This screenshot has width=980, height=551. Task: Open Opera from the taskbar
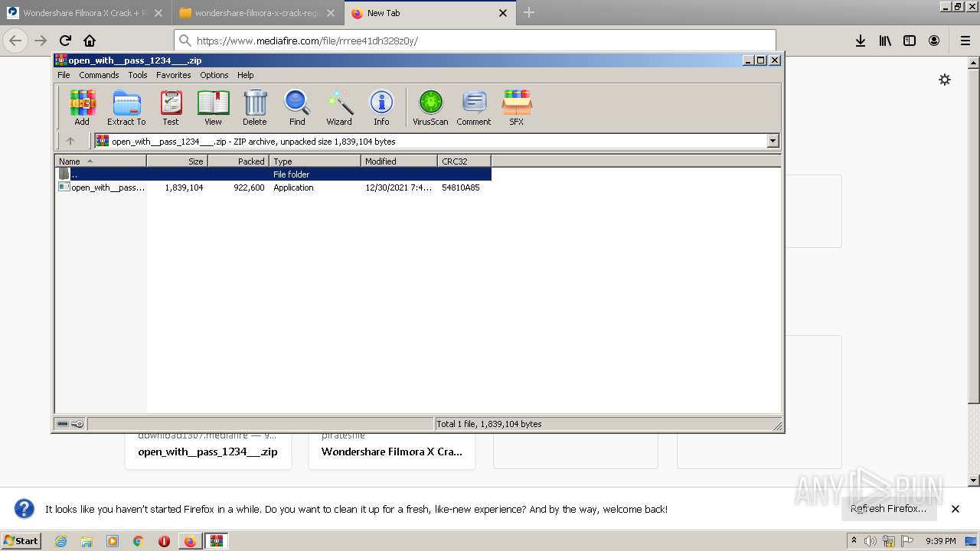click(x=164, y=541)
